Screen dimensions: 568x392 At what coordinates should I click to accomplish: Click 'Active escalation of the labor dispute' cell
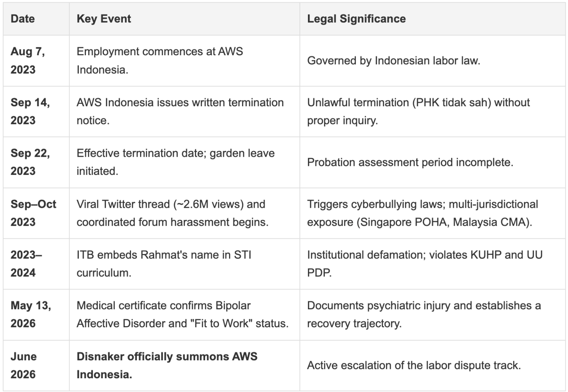433,365
